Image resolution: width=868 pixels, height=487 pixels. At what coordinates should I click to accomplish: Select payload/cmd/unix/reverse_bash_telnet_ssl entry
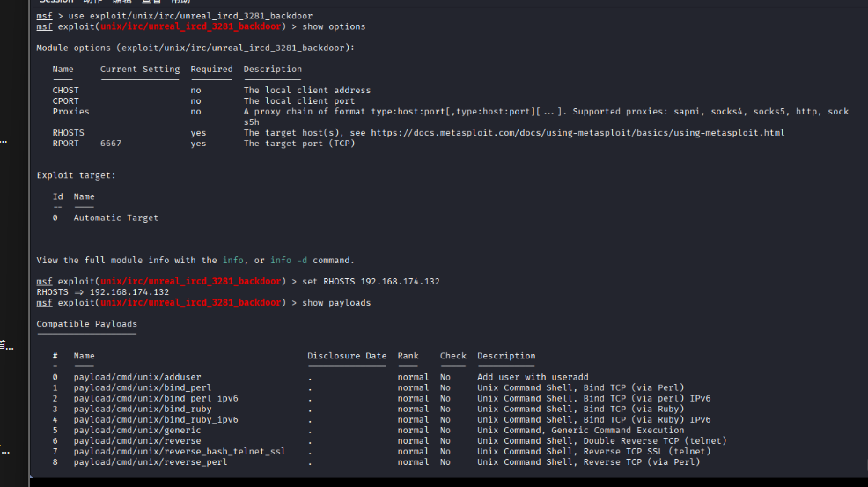coord(180,452)
